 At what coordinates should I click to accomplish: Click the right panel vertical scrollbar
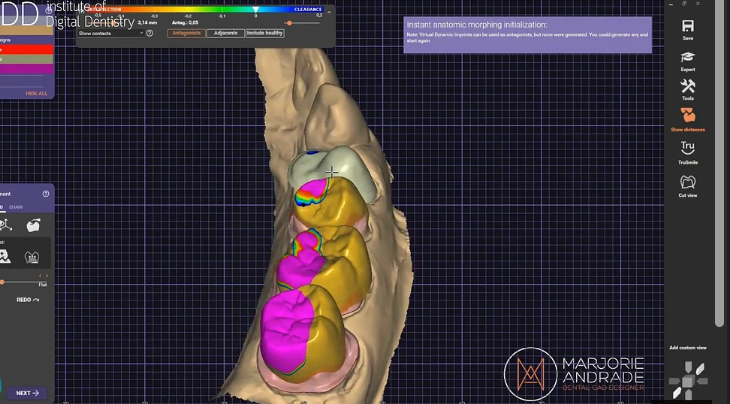point(717,163)
